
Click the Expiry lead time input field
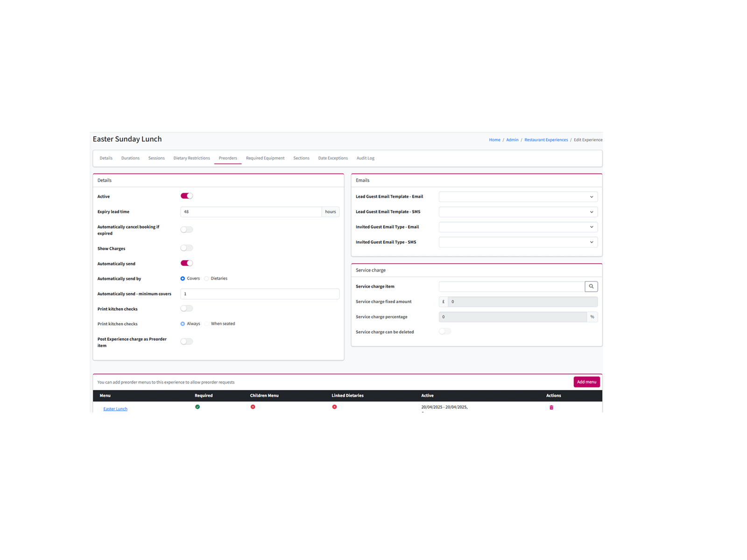[x=251, y=212]
